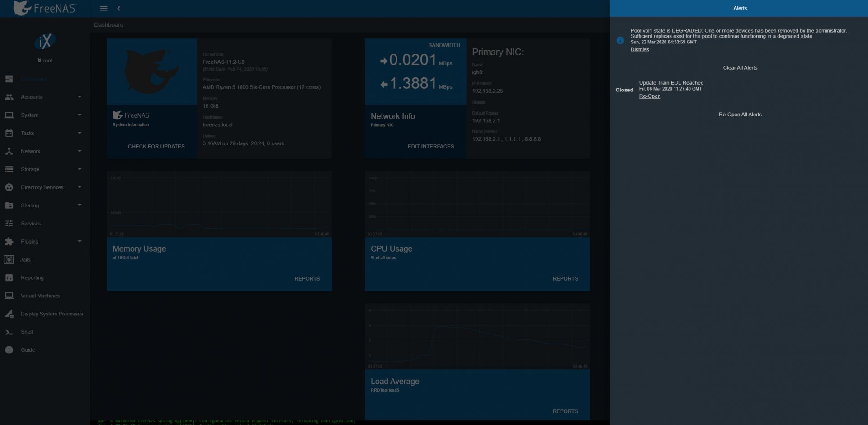
Task: Click the Virtual Machines monitor icon
Action: [x=9, y=296]
